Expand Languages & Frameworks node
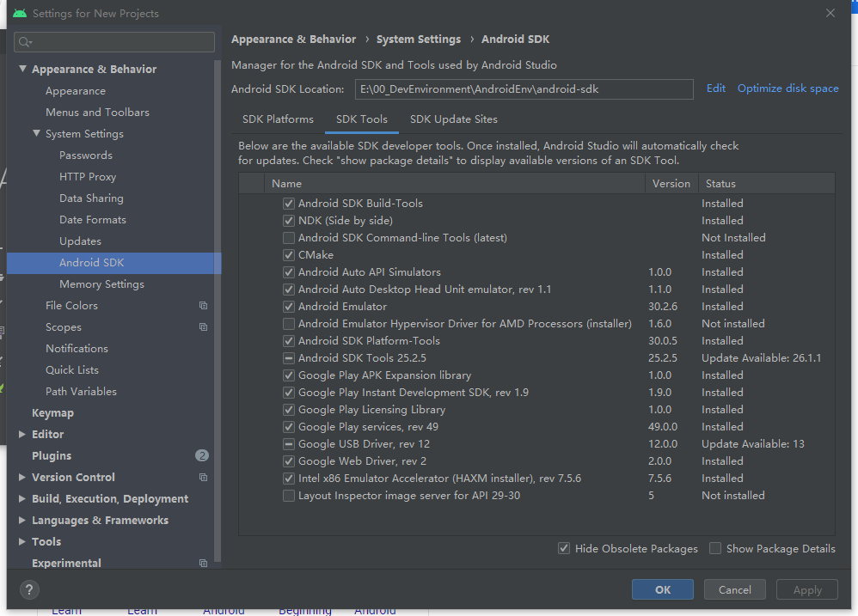This screenshot has width=858, height=616. 21,520
